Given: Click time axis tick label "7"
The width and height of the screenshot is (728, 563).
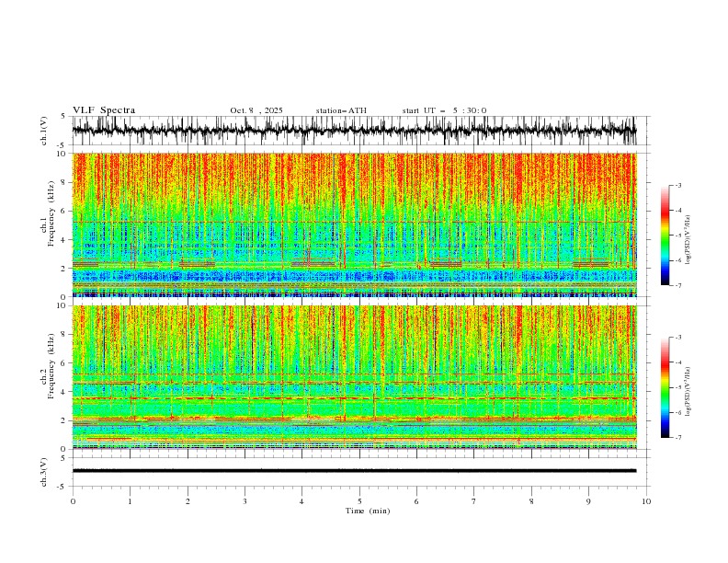Looking at the screenshot, I should [474, 501].
